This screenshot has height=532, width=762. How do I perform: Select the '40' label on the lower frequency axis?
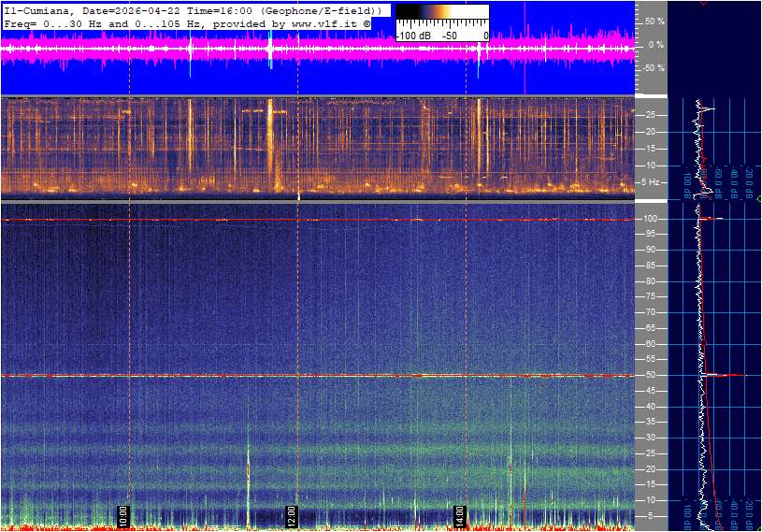tap(650, 407)
